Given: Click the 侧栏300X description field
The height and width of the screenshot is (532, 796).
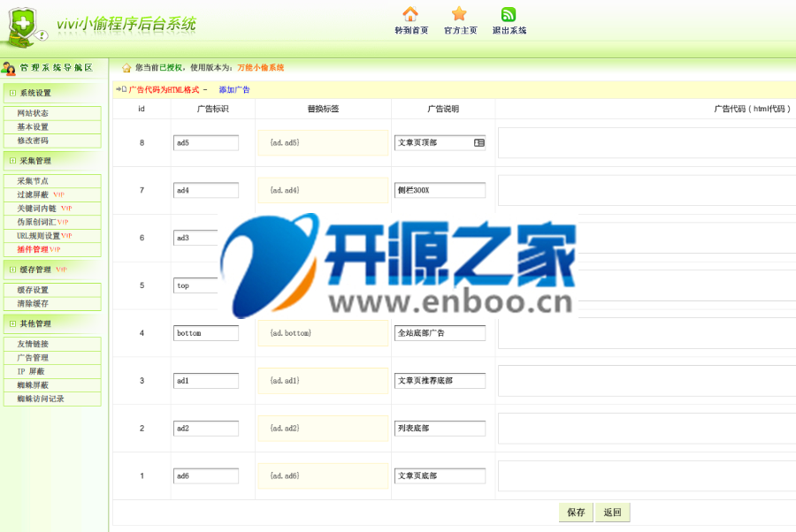Looking at the screenshot, I should click(x=440, y=190).
